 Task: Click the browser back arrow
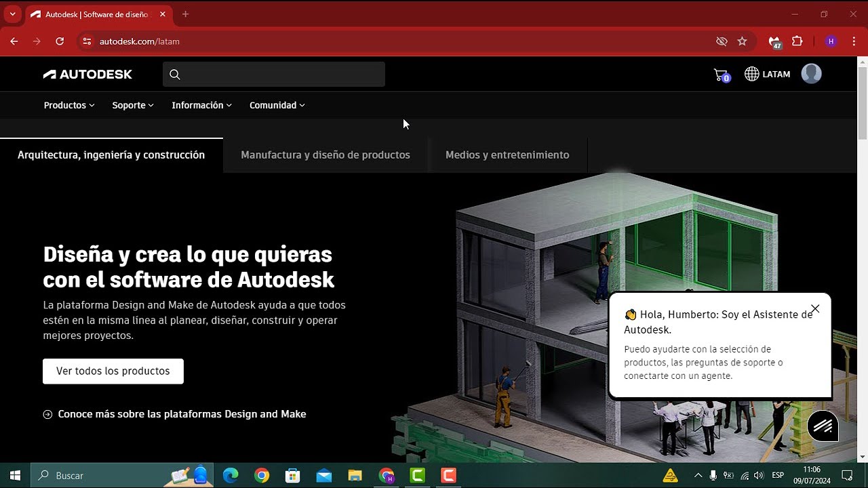point(14,41)
